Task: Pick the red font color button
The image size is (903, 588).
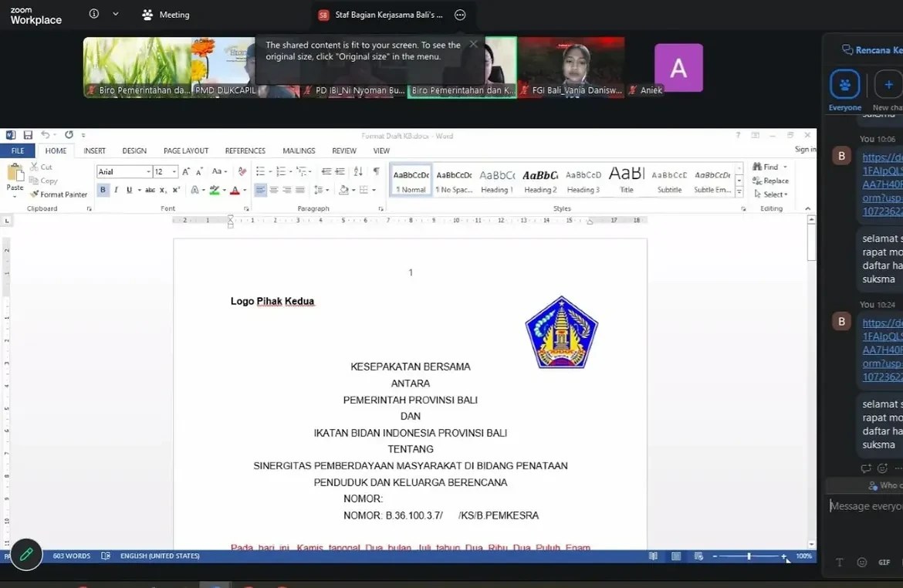Action: 235,190
